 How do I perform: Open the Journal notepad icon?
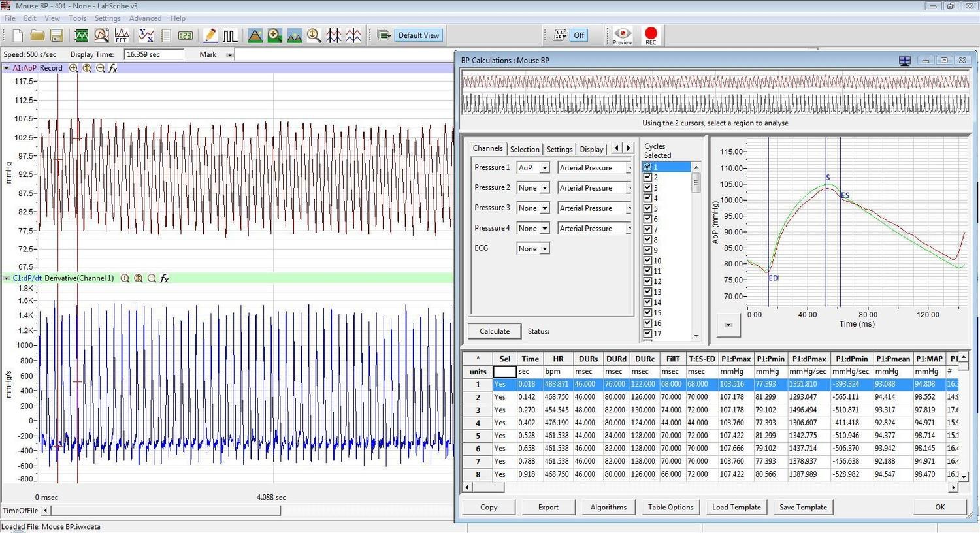167,35
